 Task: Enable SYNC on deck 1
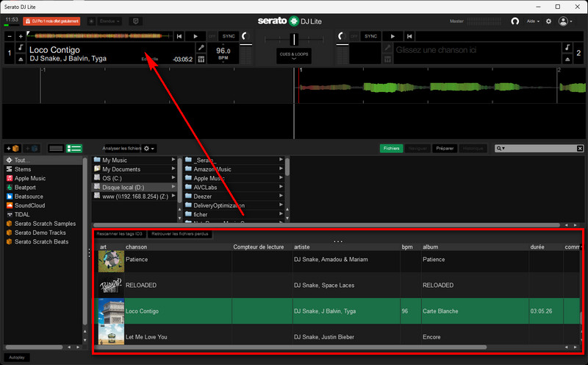point(229,36)
